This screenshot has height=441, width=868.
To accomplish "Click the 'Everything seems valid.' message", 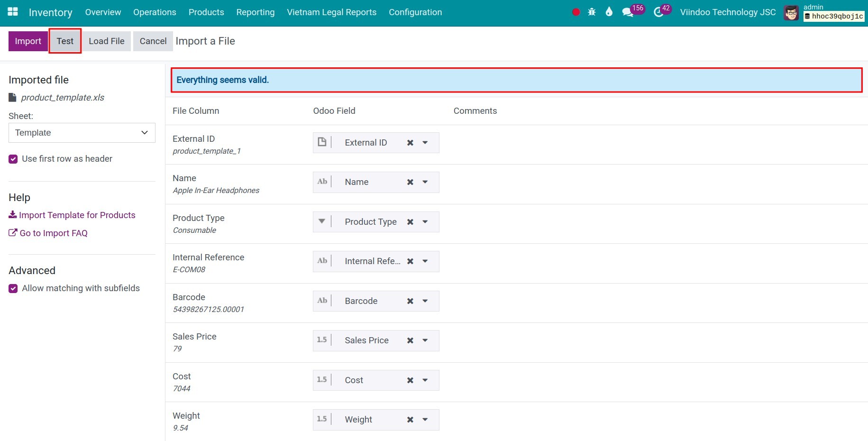I will [x=223, y=80].
